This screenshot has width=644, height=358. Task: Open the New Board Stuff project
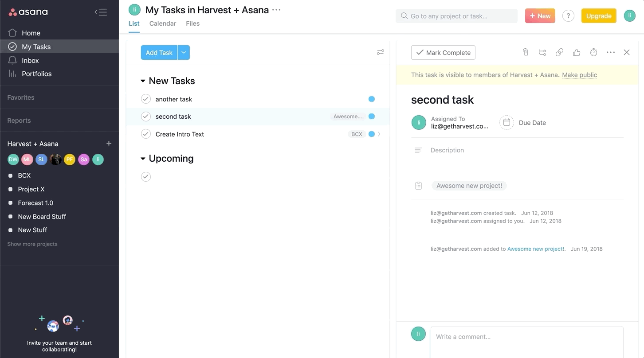tap(42, 217)
